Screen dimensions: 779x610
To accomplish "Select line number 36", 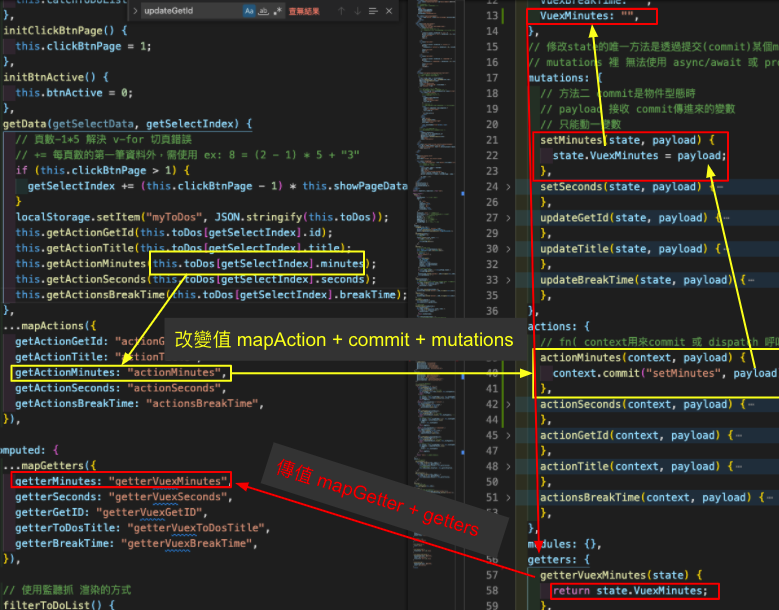I will (x=492, y=311).
